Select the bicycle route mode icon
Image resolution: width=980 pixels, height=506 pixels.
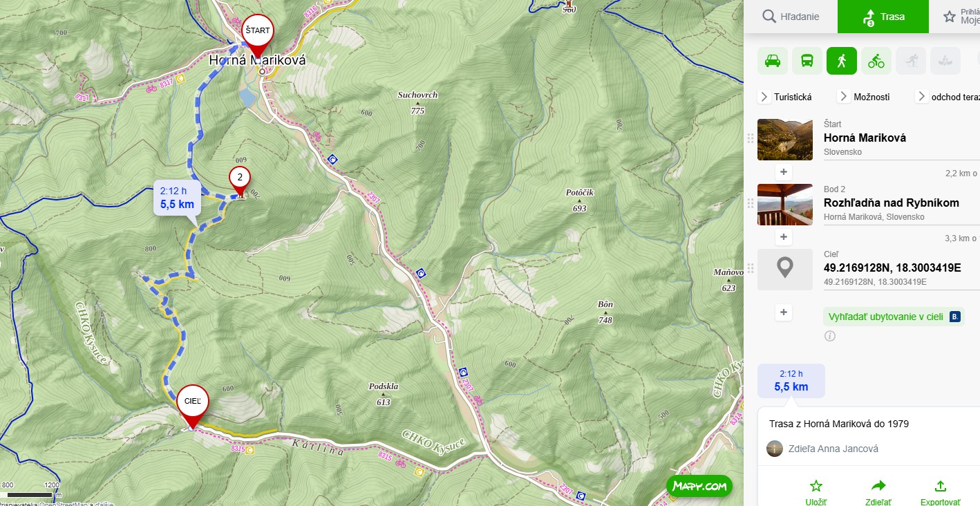click(x=876, y=61)
